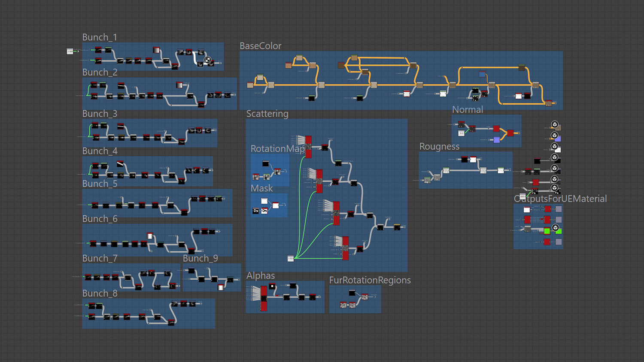Click the Rougness frame title
The image size is (644, 362).
439,147
